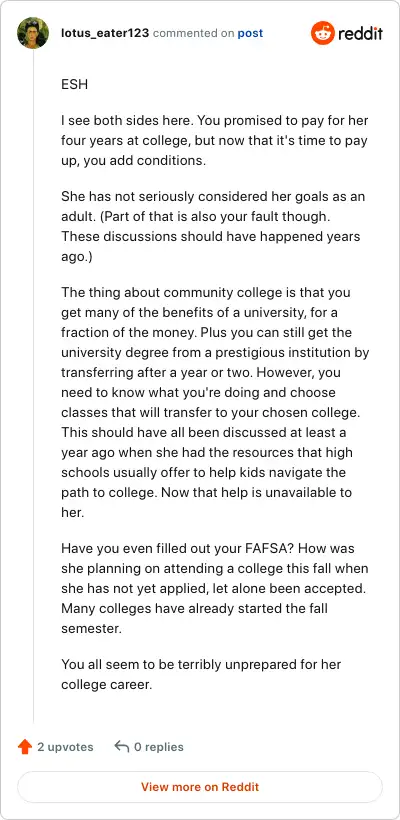Viewport: 400px width, 820px height.
Task: Open the blue "post" link
Action: coord(250,33)
